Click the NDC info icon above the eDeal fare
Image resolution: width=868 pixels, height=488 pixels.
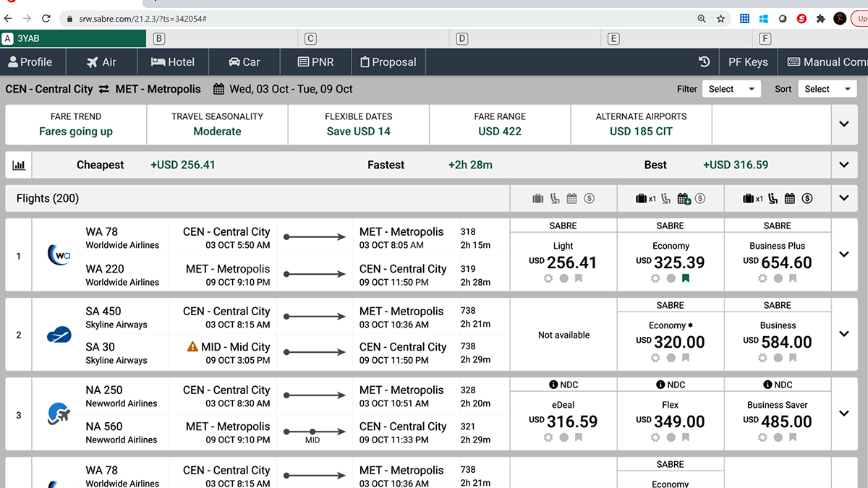click(553, 385)
